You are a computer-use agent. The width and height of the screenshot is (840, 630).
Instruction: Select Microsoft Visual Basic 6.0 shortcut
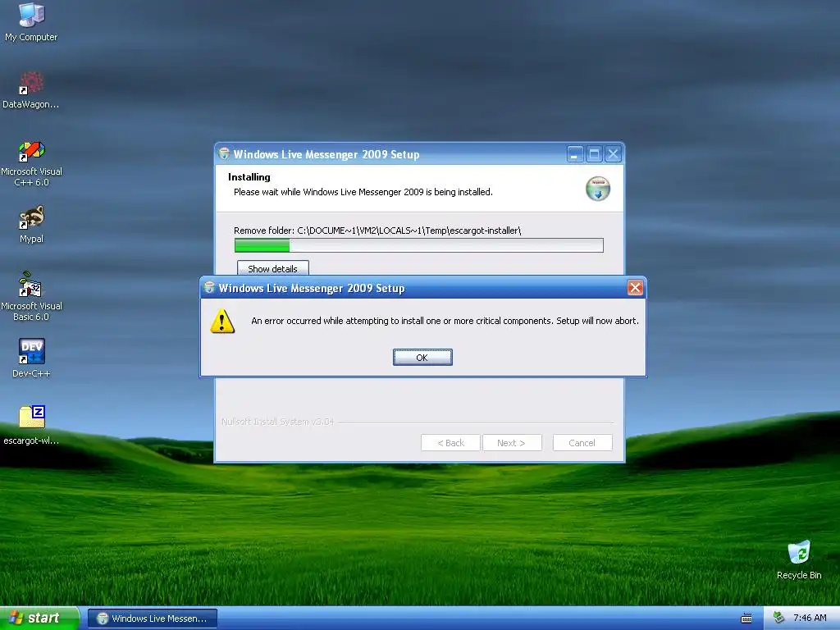tap(31, 296)
